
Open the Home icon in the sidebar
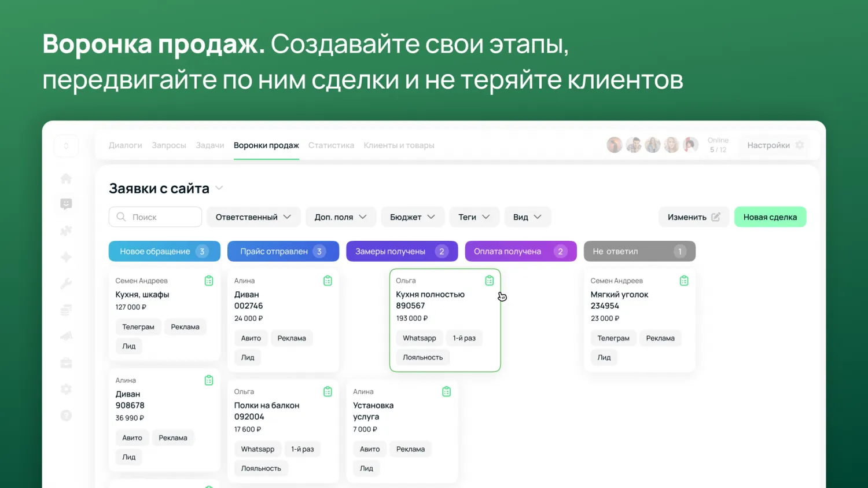click(x=66, y=179)
